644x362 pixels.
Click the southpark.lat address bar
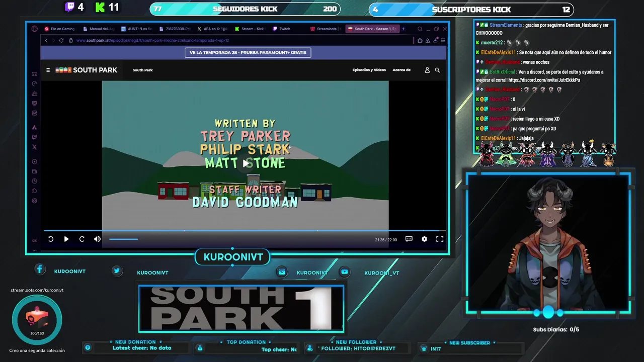coord(152,40)
